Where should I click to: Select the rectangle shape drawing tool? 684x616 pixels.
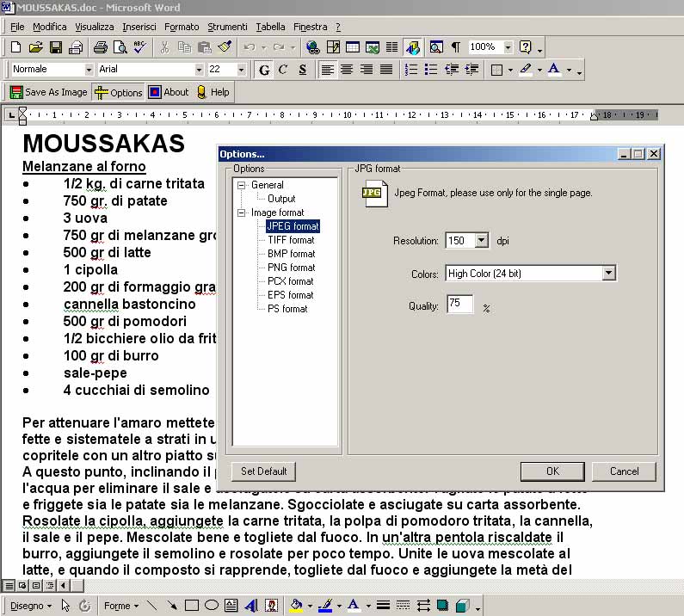pyautogui.click(x=192, y=606)
